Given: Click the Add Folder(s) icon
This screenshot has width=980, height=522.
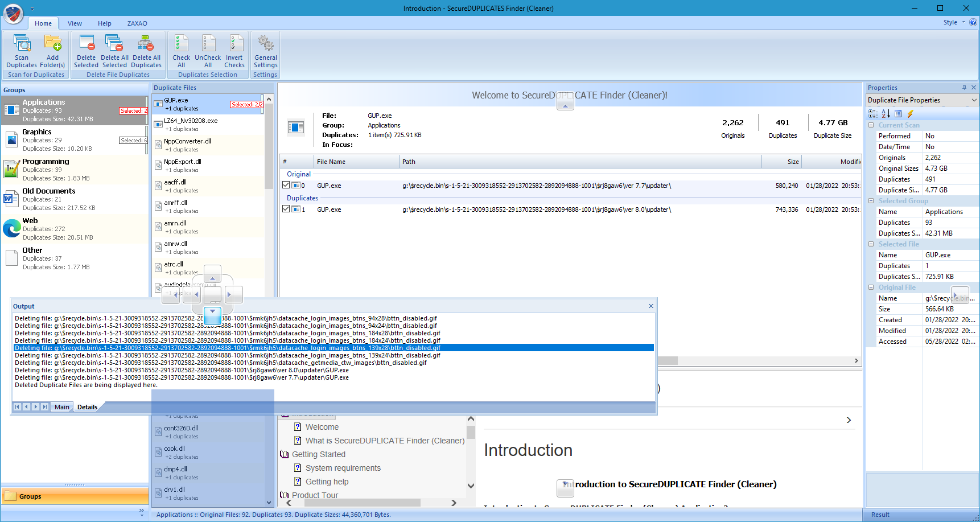Looking at the screenshot, I should click(x=52, y=43).
